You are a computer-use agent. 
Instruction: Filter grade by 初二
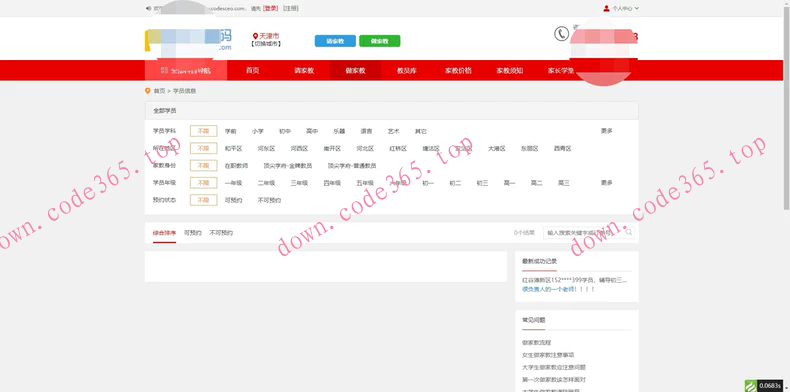tap(455, 183)
